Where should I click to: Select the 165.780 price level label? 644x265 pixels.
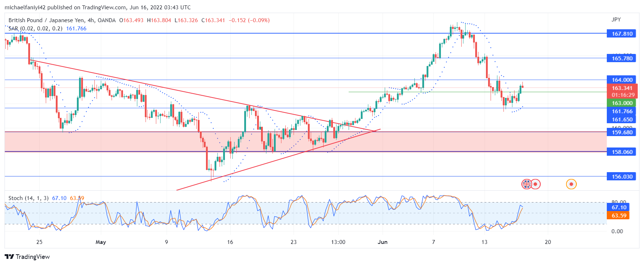[x=621, y=58]
